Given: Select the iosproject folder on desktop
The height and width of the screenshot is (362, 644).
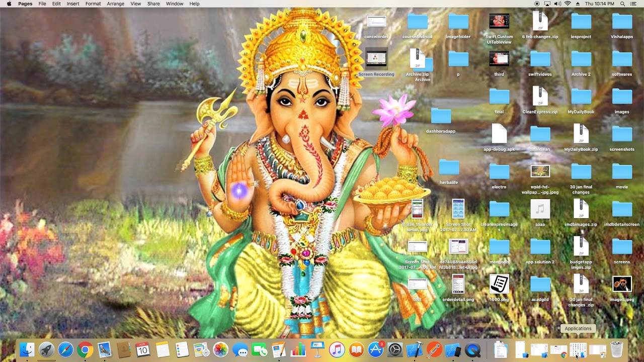Looking at the screenshot, I should (581, 26).
